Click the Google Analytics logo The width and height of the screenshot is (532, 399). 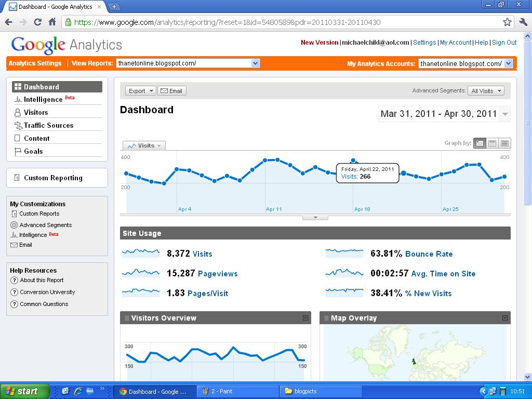pyautogui.click(x=66, y=45)
